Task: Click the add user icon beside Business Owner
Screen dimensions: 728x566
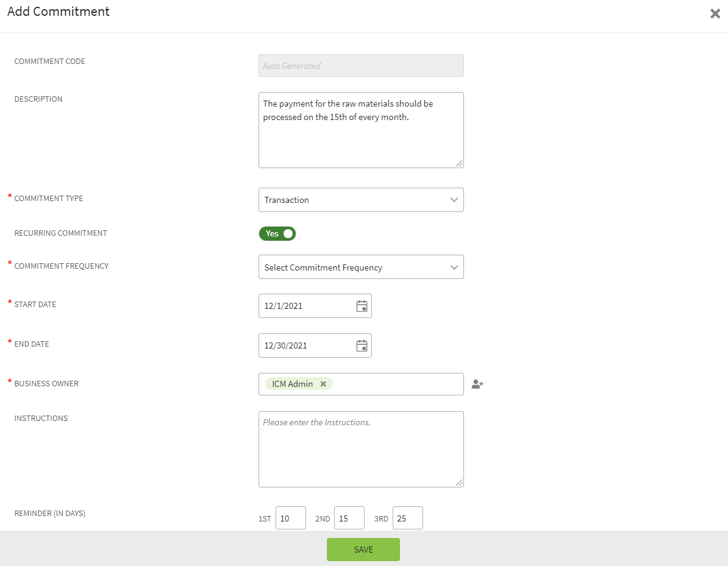Action: [477, 384]
